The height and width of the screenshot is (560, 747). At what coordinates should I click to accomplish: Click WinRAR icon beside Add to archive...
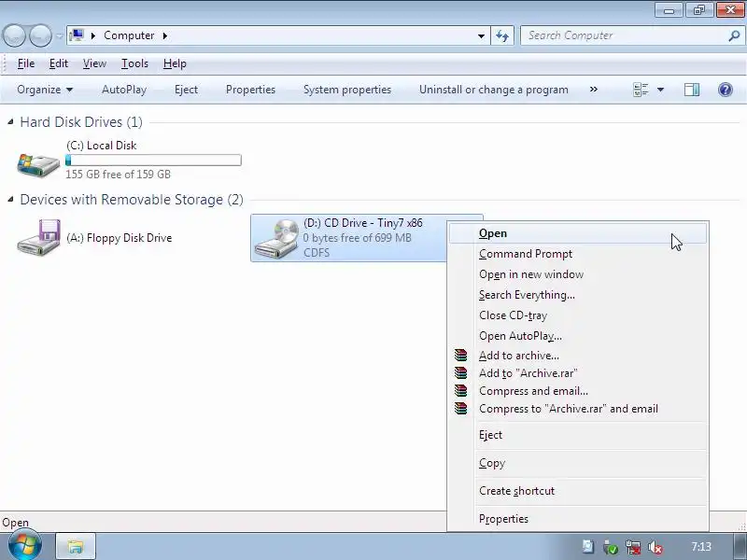[460, 356]
